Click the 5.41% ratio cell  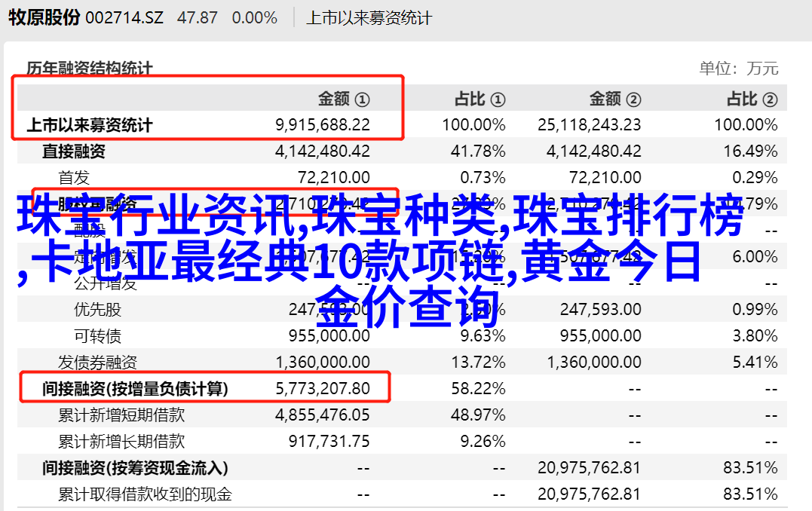(x=755, y=363)
